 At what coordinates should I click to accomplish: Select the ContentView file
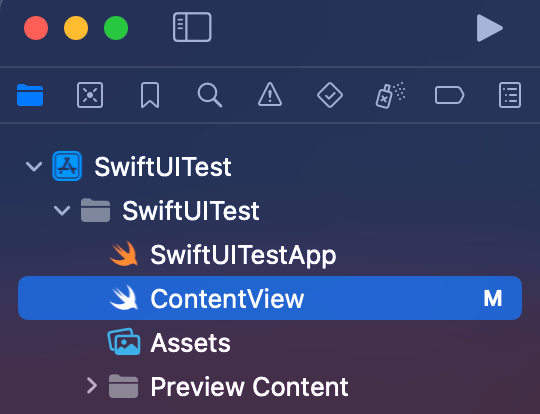270,298
